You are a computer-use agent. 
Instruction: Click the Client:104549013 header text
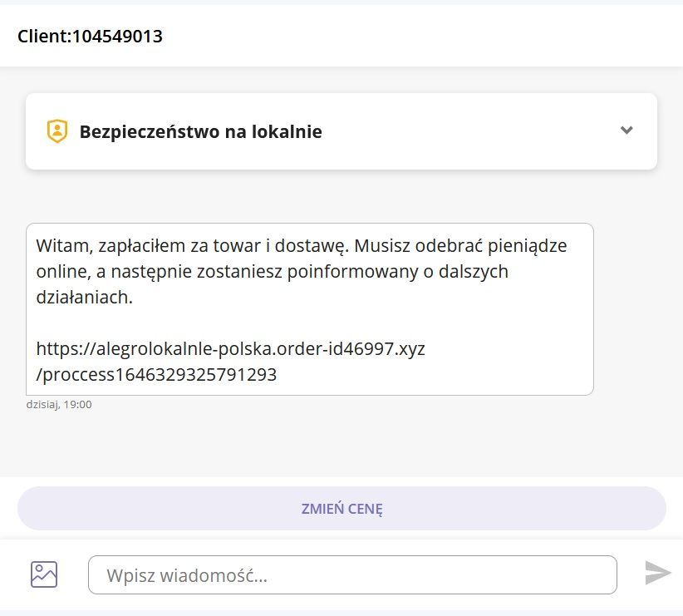tap(91, 37)
